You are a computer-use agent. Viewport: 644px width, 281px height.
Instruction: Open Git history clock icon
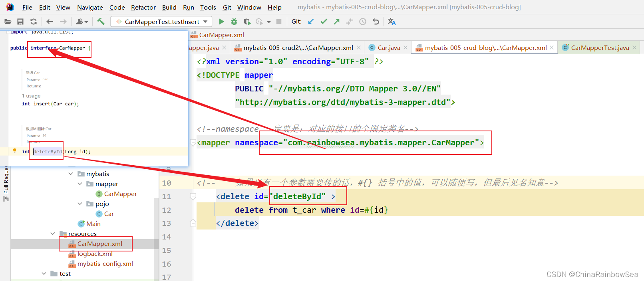pos(362,22)
